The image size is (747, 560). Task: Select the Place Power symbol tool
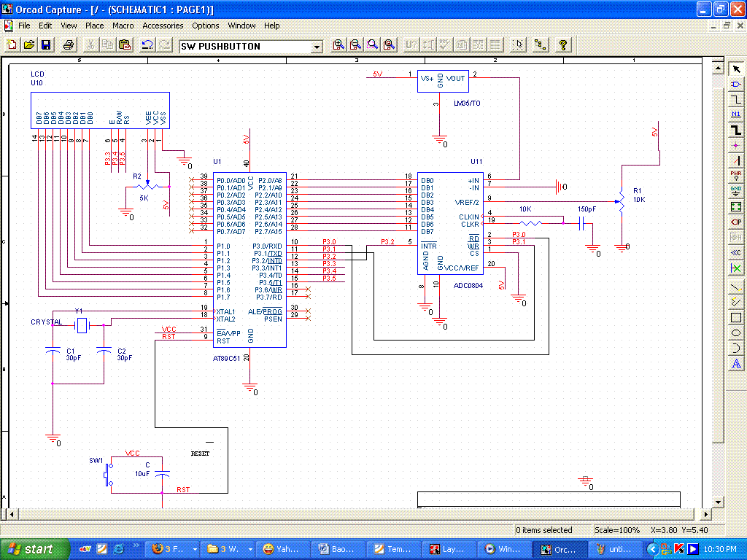(x=736, y=176)
